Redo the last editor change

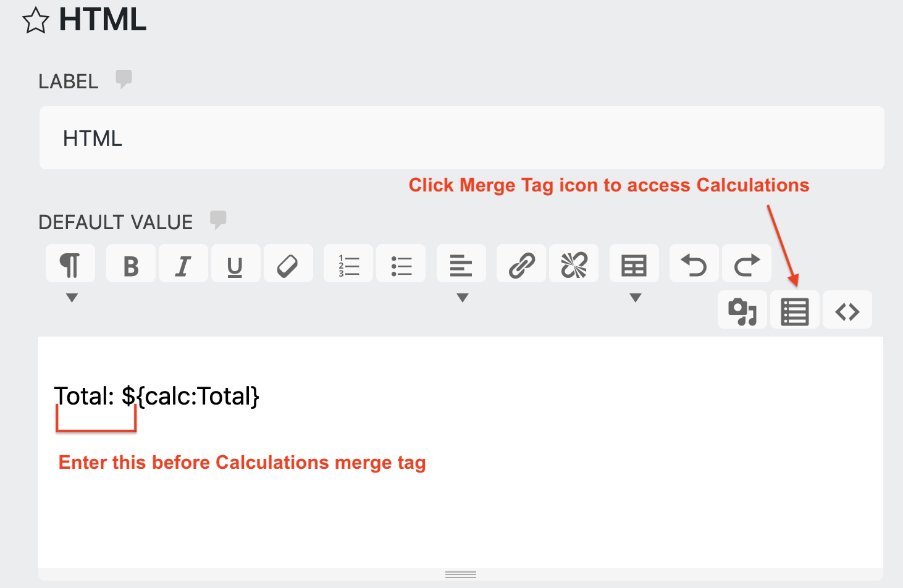click(x=746, y=263)
